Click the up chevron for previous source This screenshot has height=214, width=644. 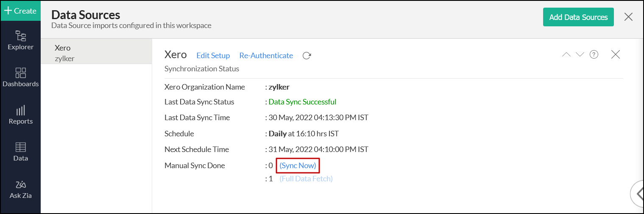tap(566, 54)
